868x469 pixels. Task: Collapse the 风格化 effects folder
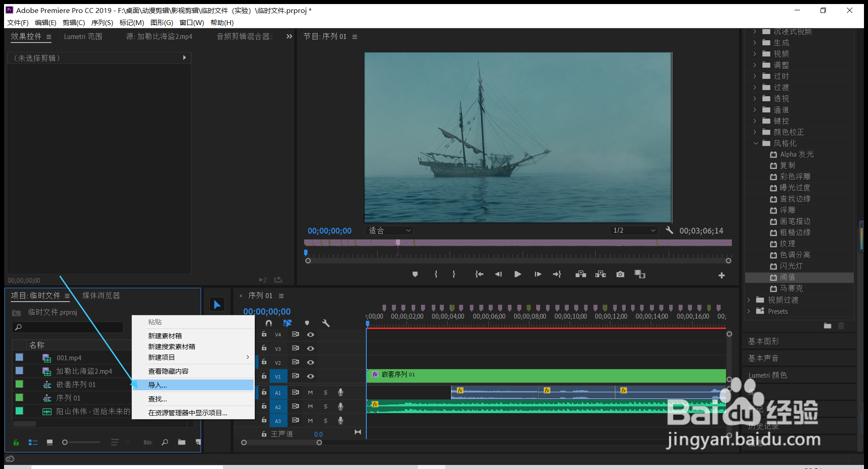[756, 144]
